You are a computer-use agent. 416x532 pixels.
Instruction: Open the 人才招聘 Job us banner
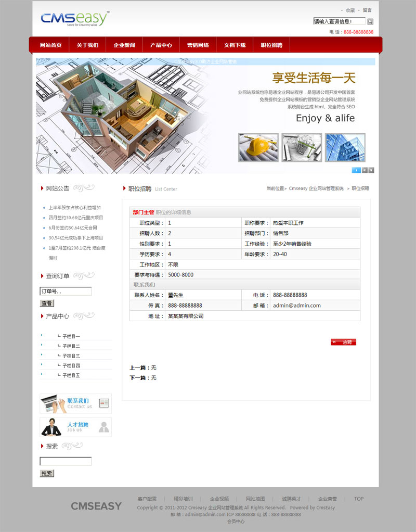(x=76, y=427)
